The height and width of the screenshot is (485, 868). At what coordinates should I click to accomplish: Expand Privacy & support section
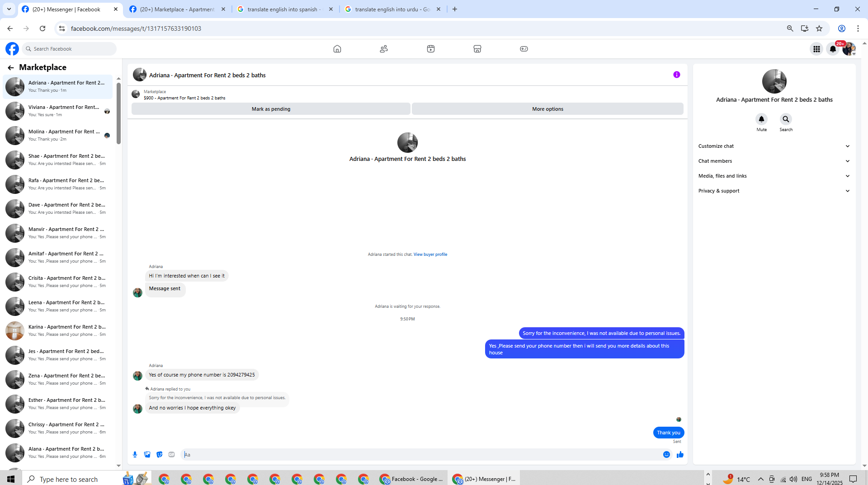(774, 191)
